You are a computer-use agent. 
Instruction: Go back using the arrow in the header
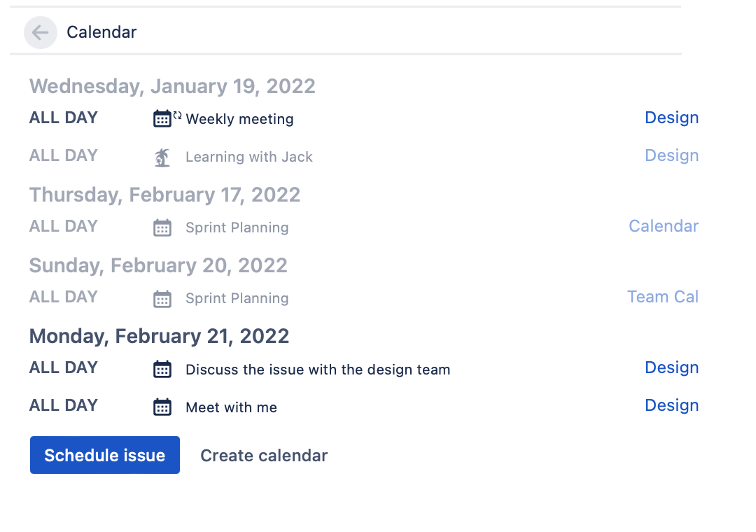click(40, 32)
